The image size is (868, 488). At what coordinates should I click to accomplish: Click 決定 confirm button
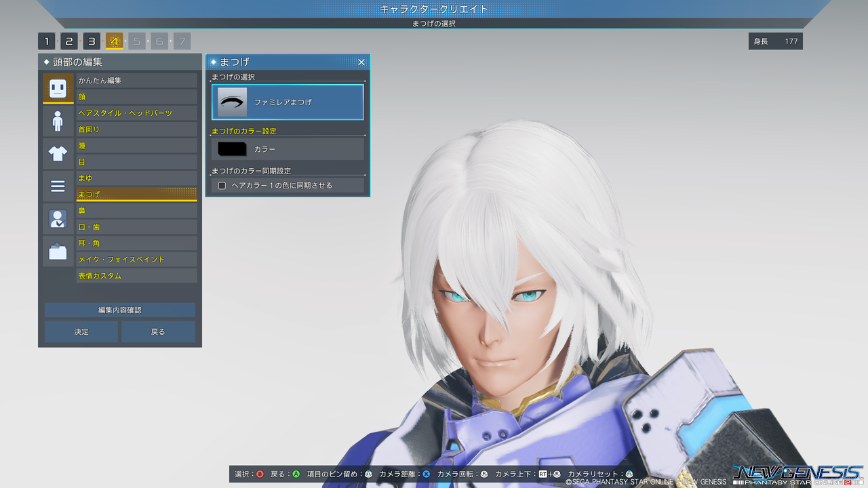[x=81, y=331]
